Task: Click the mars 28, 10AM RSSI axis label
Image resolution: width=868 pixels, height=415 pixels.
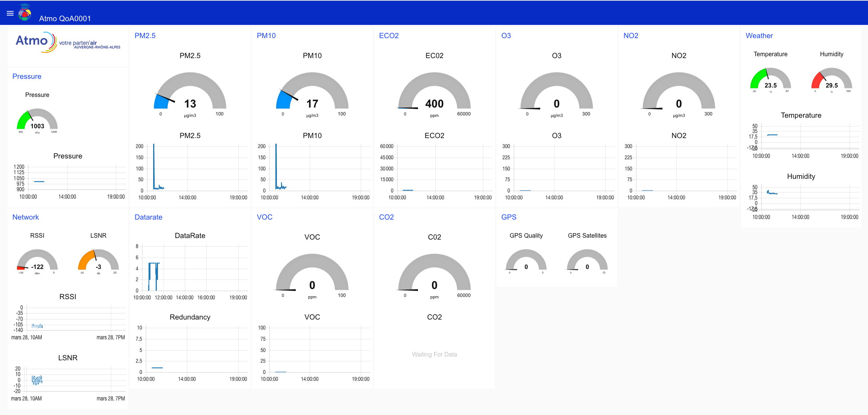Action: point(27,337)
